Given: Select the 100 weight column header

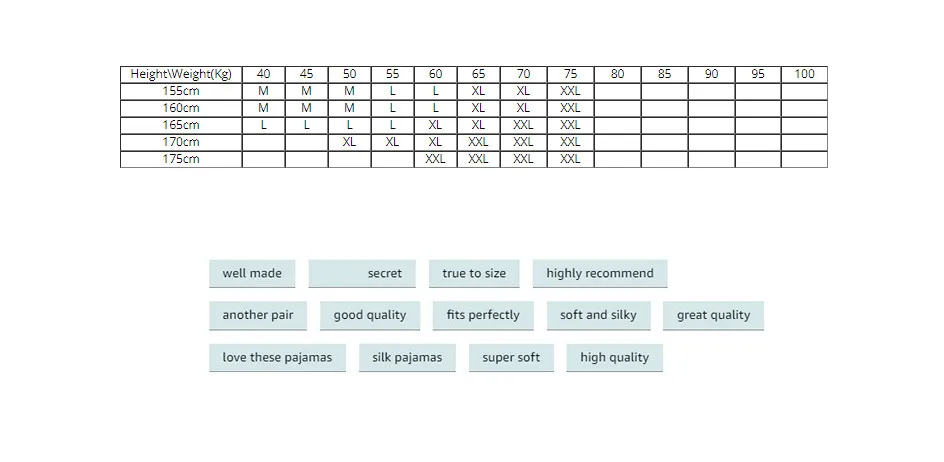Looking at the screenshot, I should [x=804, y=74].
